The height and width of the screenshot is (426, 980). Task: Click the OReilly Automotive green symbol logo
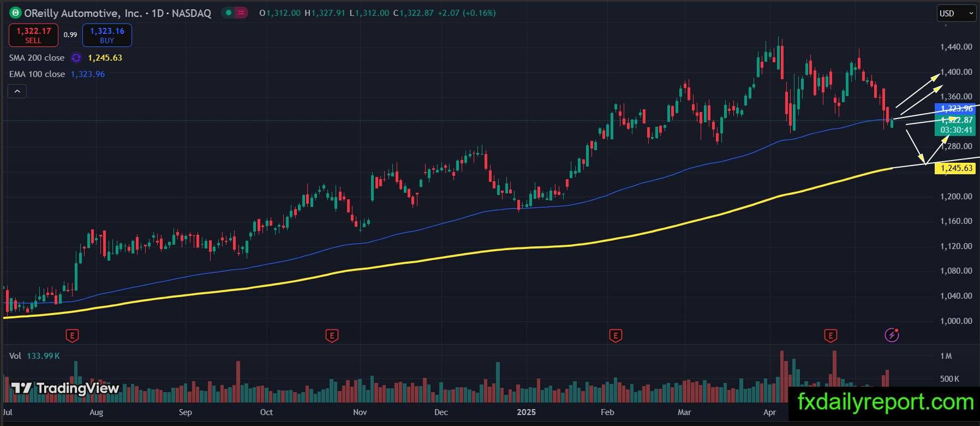click(15, 13)
